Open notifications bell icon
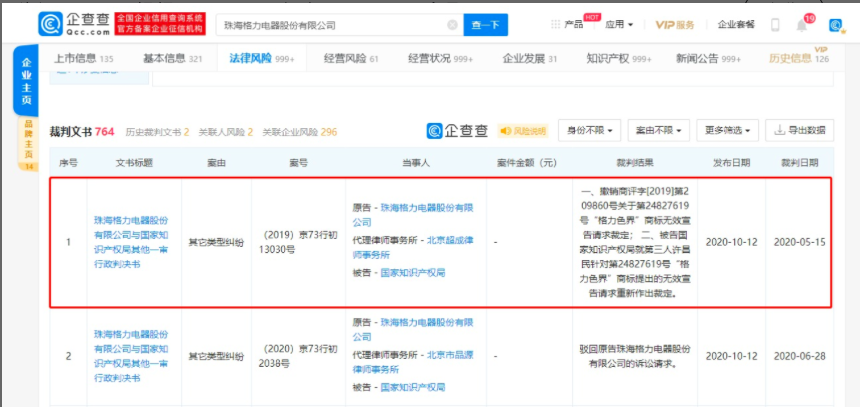 pos(801,24)
